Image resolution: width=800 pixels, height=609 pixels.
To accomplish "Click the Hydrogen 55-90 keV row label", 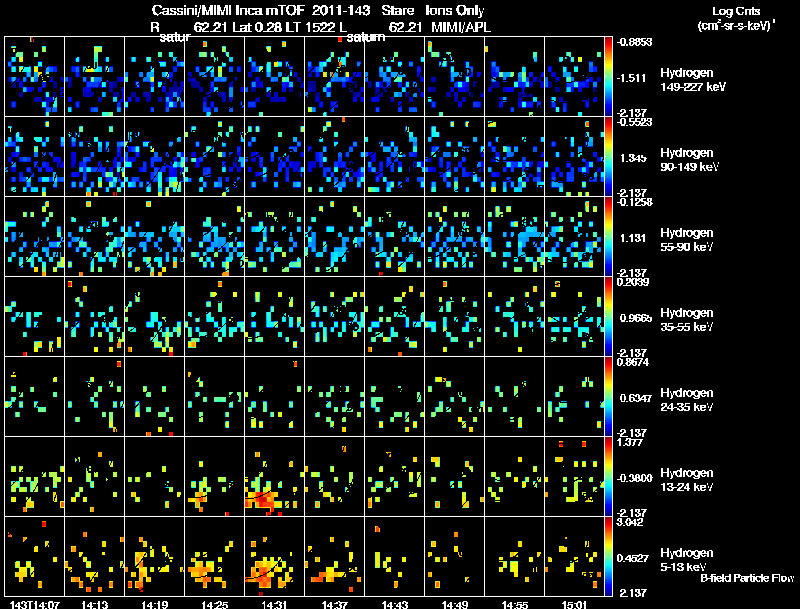I will pyautogui.click(x=687, y=240).
